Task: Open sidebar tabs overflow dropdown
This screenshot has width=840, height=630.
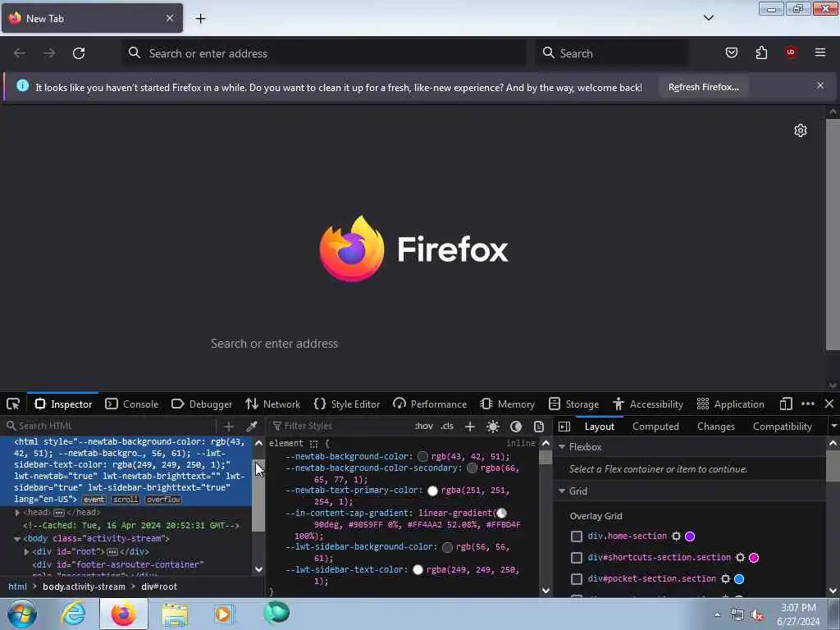Action: tap(833, 427)
